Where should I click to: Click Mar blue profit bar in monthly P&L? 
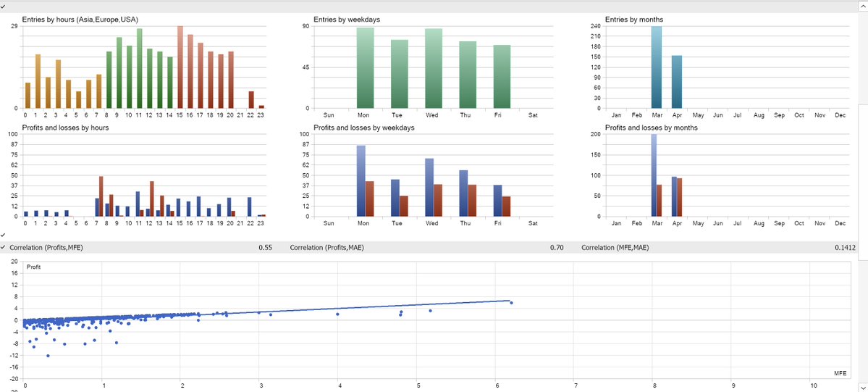(654, 175)
